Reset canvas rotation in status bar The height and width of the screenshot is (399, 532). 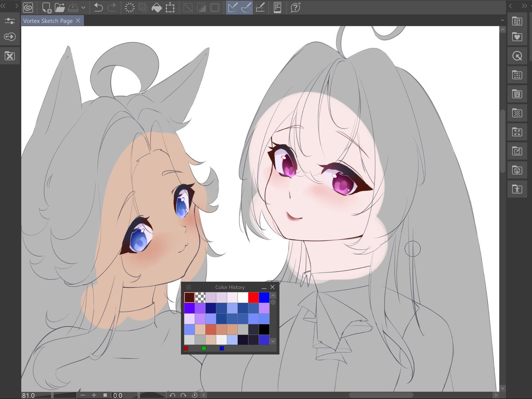(x=195, y=395)
